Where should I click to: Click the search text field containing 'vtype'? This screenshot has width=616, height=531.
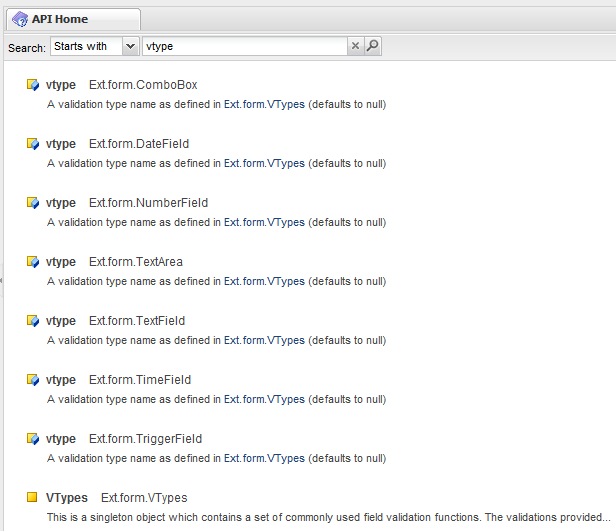point(245,46)
